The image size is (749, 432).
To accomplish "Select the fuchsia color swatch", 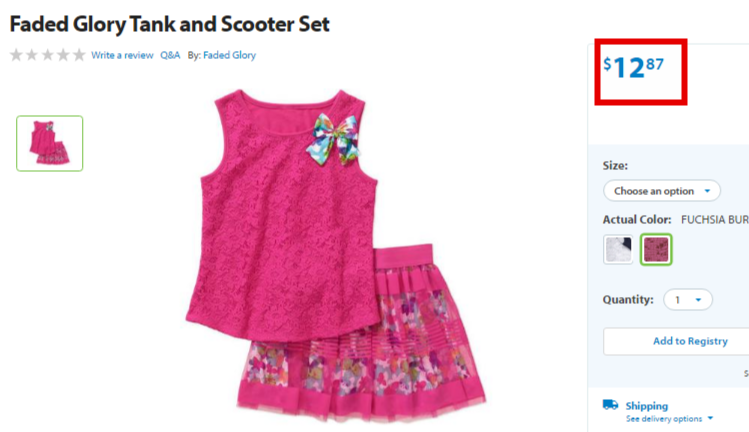I will (x=656, y=249).
